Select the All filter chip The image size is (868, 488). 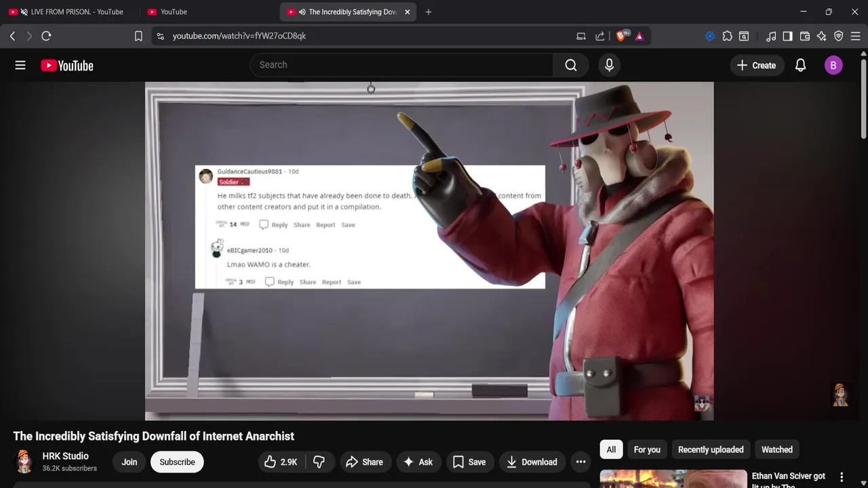(x=611, y=449)
